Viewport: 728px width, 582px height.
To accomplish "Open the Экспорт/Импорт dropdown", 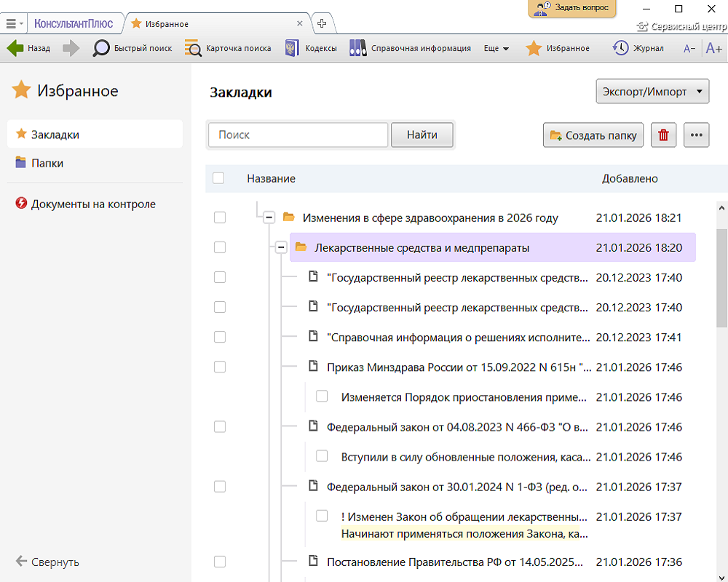I will click(652, 92).
